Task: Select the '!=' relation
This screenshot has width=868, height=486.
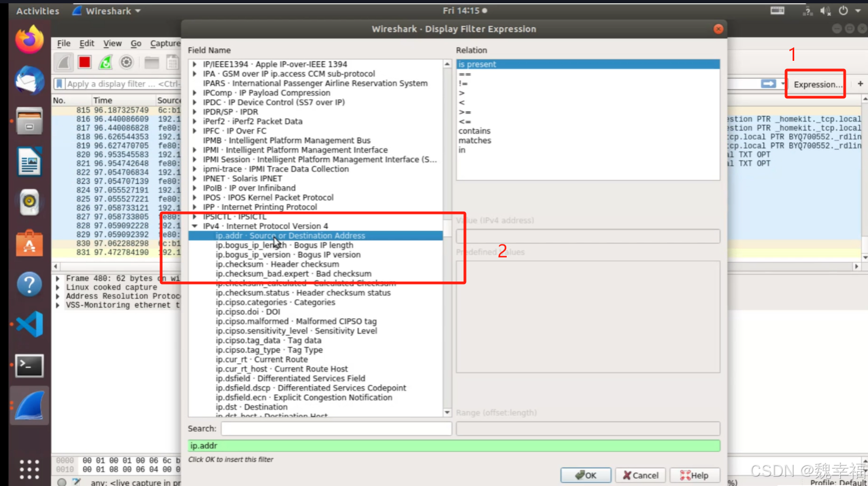Action: pos(588,84)
